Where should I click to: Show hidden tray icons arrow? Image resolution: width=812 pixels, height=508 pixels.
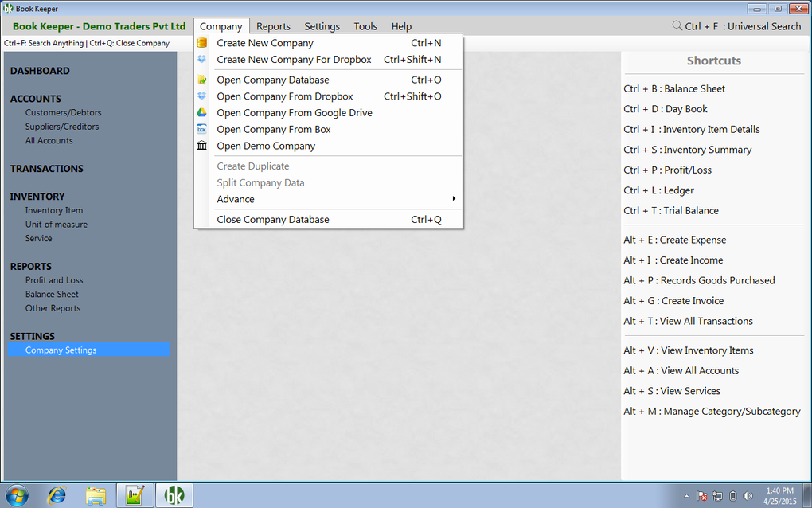pyautogui.click(x=687, y=496)
